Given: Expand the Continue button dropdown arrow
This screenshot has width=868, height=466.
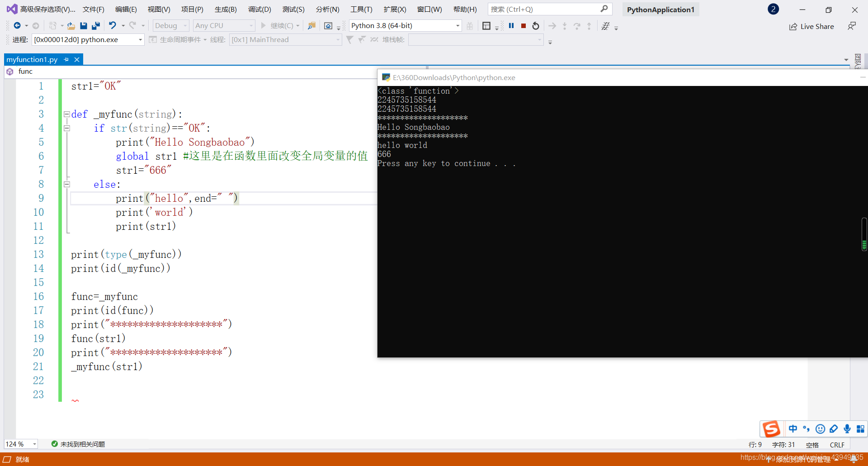Looking at the screenshot, I should [x=297, y=26].
